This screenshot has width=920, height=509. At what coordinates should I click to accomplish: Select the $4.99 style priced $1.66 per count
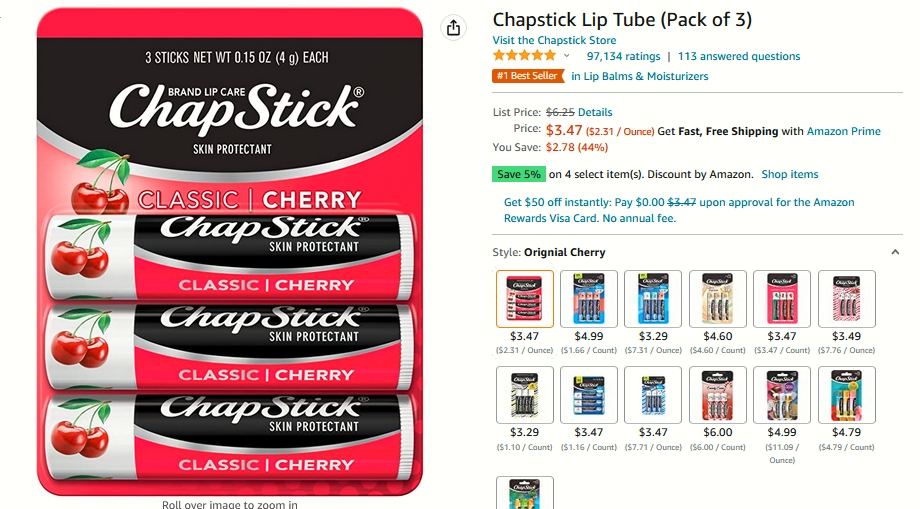tap(588, 299)
